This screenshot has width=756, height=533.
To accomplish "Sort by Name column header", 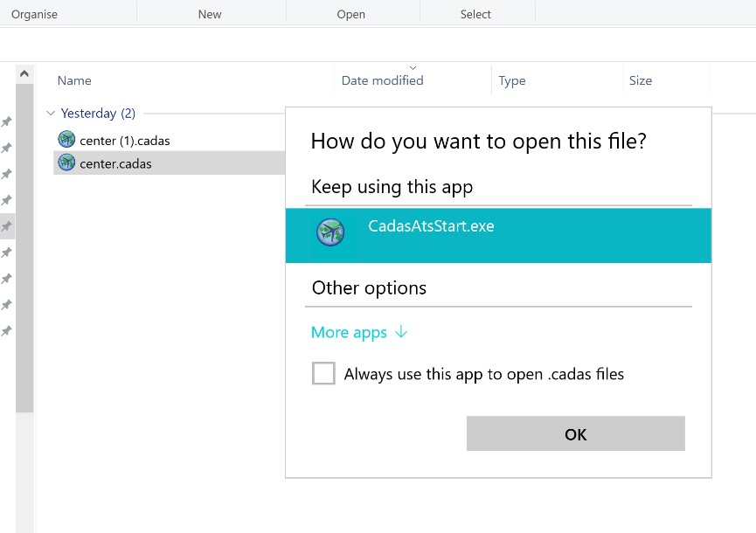I will (x=74, y=80).
